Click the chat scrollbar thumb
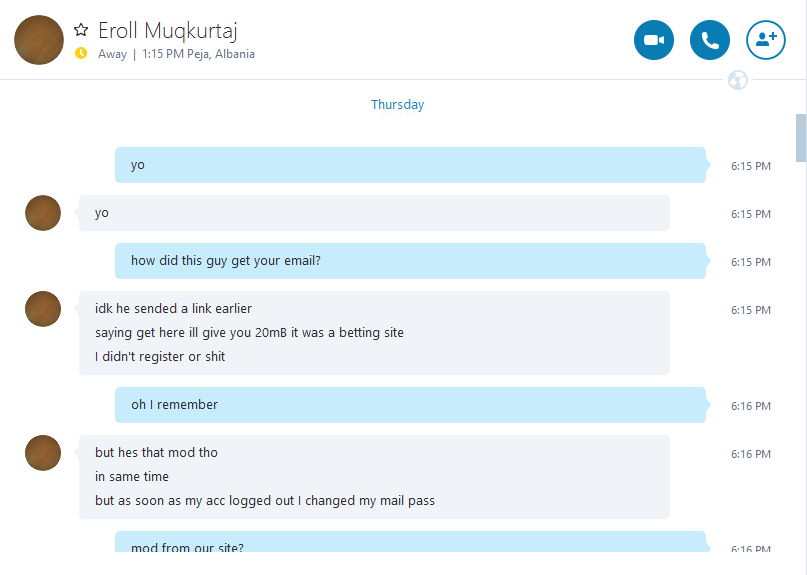Image resolution: width=807 pixels, height=575 pixels. coord(801,138)
